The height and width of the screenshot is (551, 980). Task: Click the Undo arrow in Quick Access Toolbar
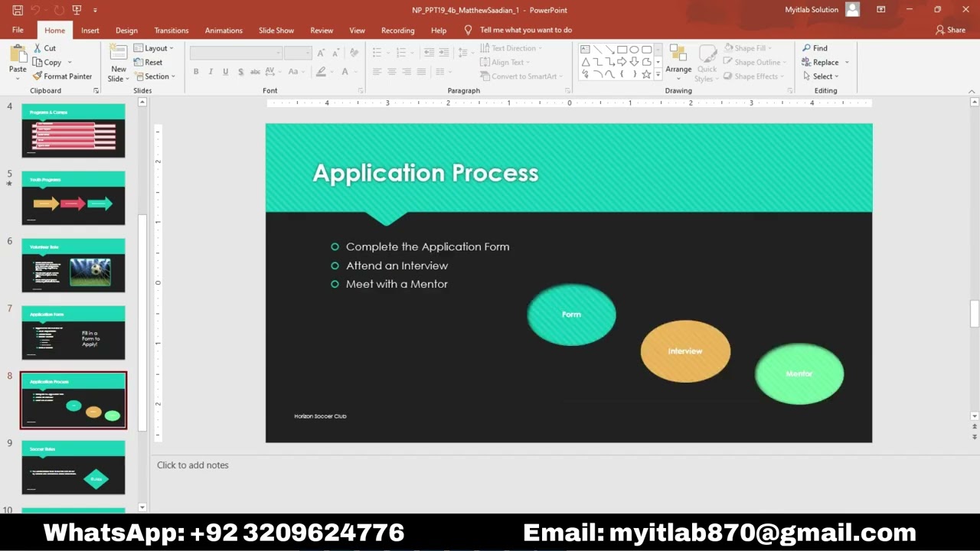[x=34, y=10]
